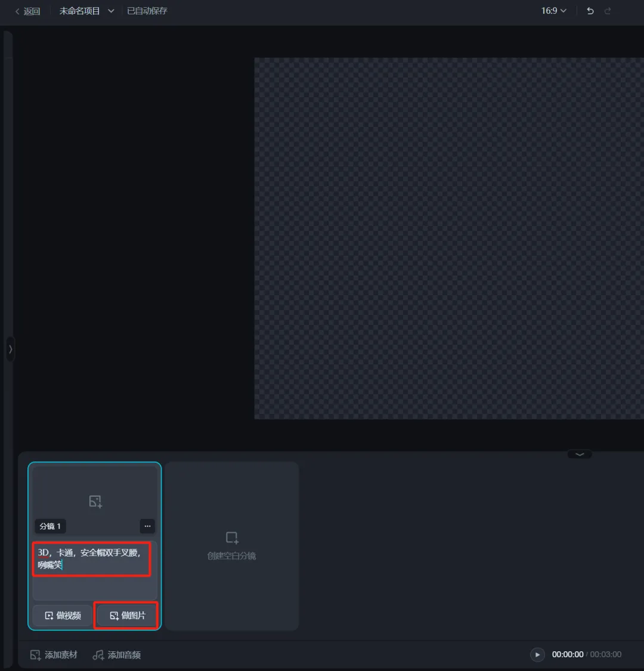Click the 添加音频 music note icon
This screenshot has height=671, width=644.
(x=98, y=655)
